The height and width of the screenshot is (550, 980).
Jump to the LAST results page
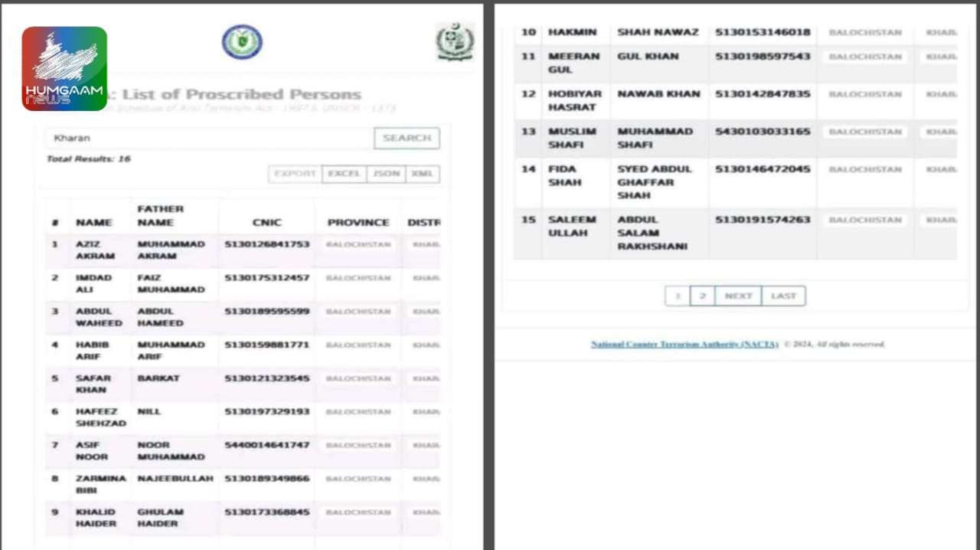click(x=783, y=296)
